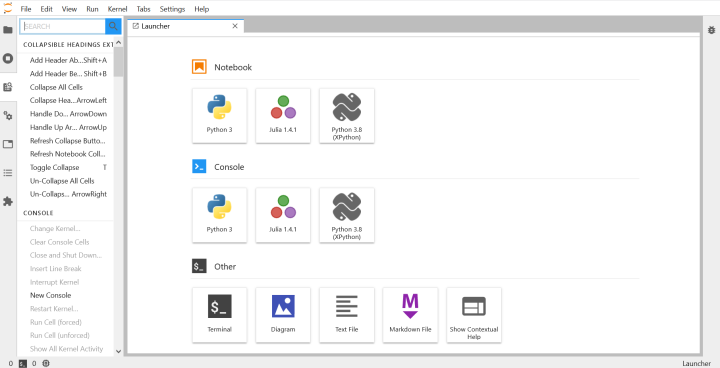
Task: Run Handle Down Arrow command
Action: point(68,114)
